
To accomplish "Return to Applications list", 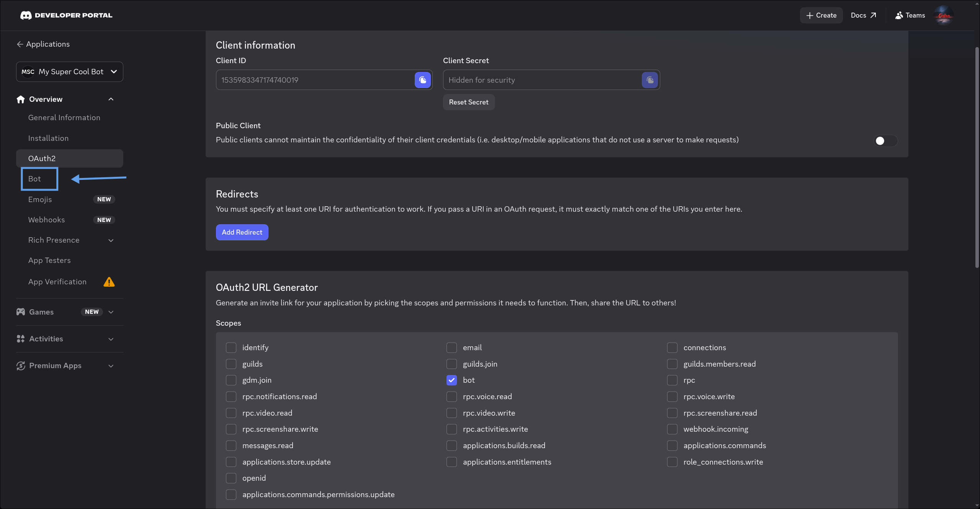I will (x=43, y=44).
